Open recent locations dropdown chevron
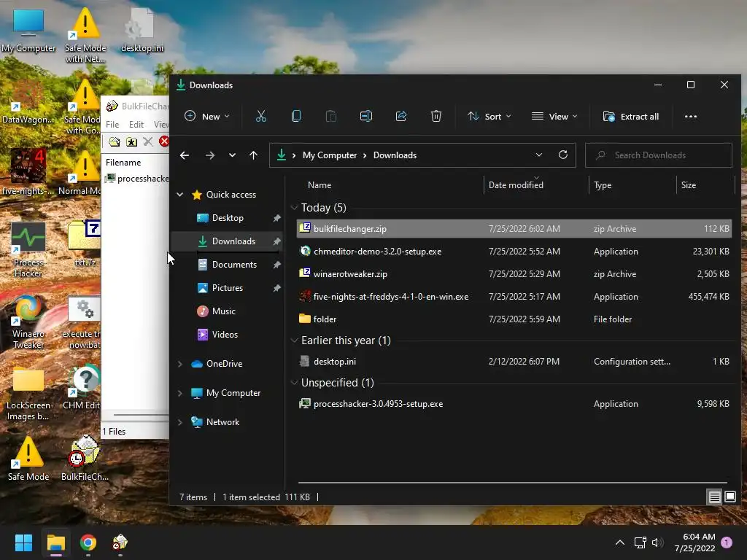Screen dimensions: 747x560 pos(232,155)
